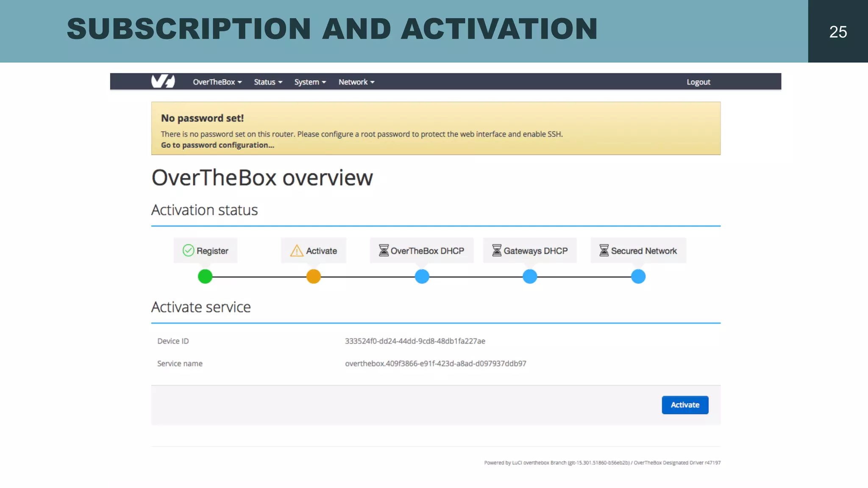This screenshot has width=868, height=488.
Task: Click the Activation status heading
Action: pyautogui.click(x=204, y=210)
